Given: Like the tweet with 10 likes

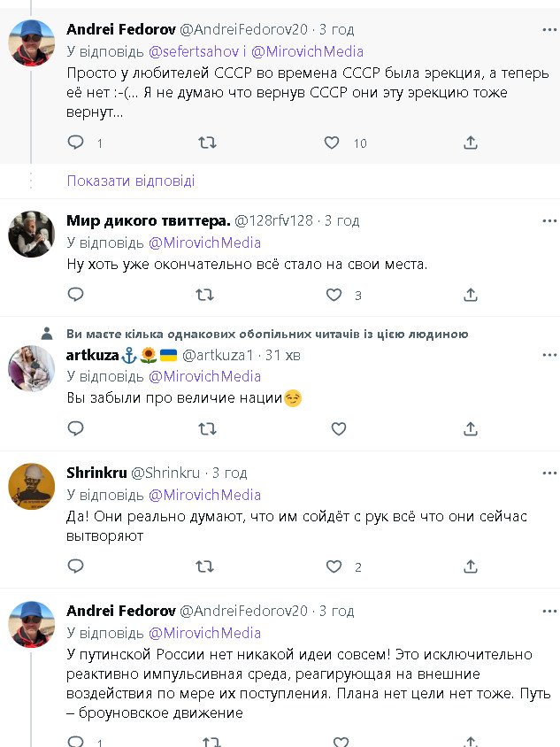Looking at the screenshot, I should (x=332, y=142).
